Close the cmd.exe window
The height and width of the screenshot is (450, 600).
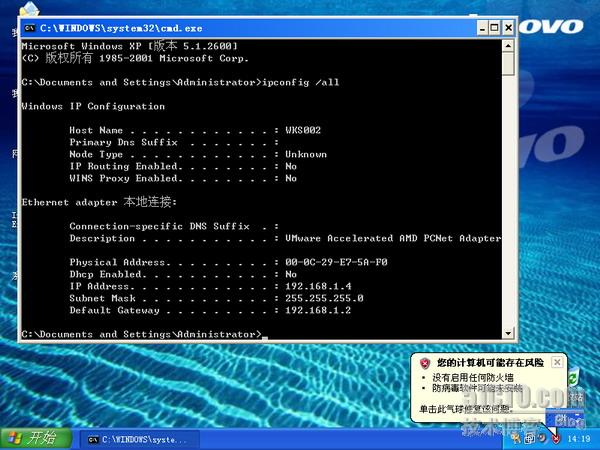508,28
